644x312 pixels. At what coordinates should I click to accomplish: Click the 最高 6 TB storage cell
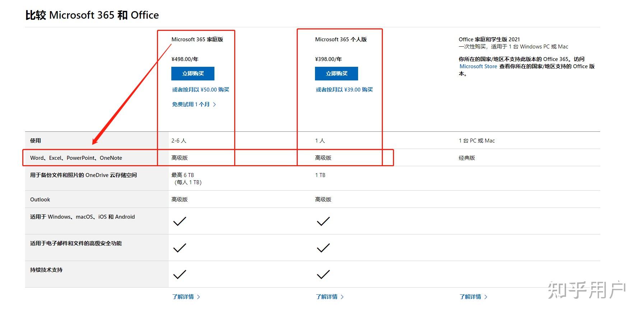click(186, 179)
